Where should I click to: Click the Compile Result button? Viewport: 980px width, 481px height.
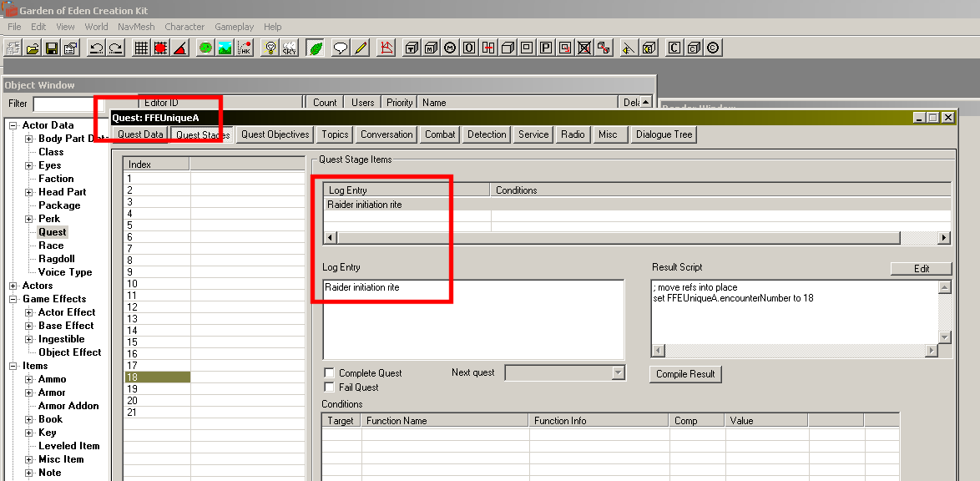685,374
